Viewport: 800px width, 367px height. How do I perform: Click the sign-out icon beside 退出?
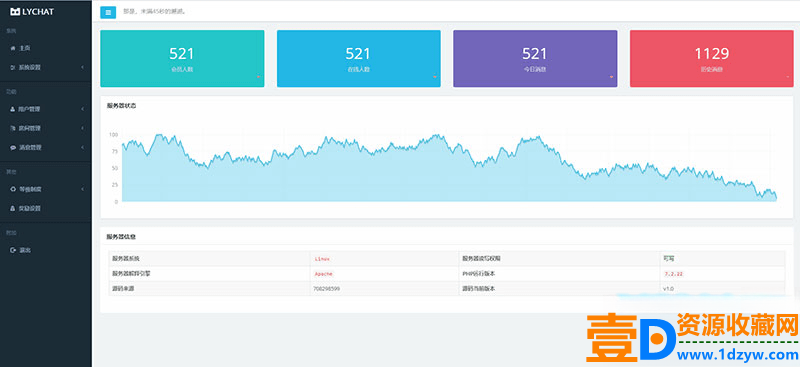point(13,250)
